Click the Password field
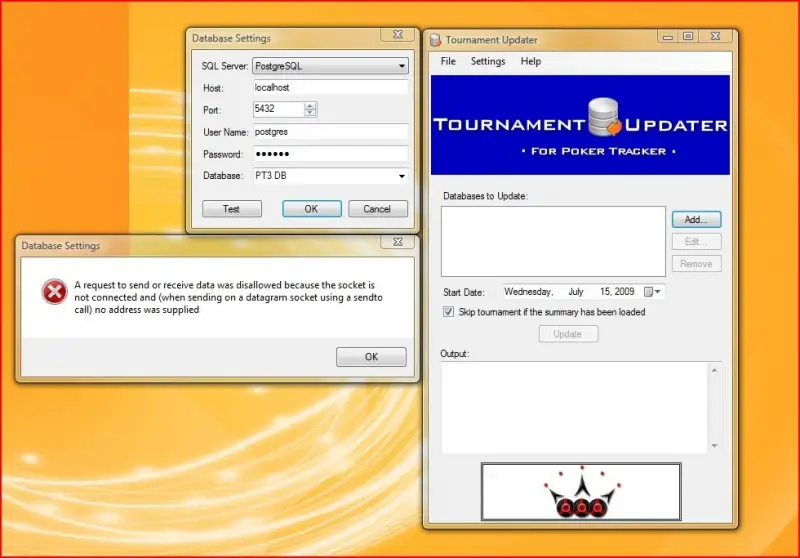The width and height of the screenshot is (800, 558). [330, 154]
